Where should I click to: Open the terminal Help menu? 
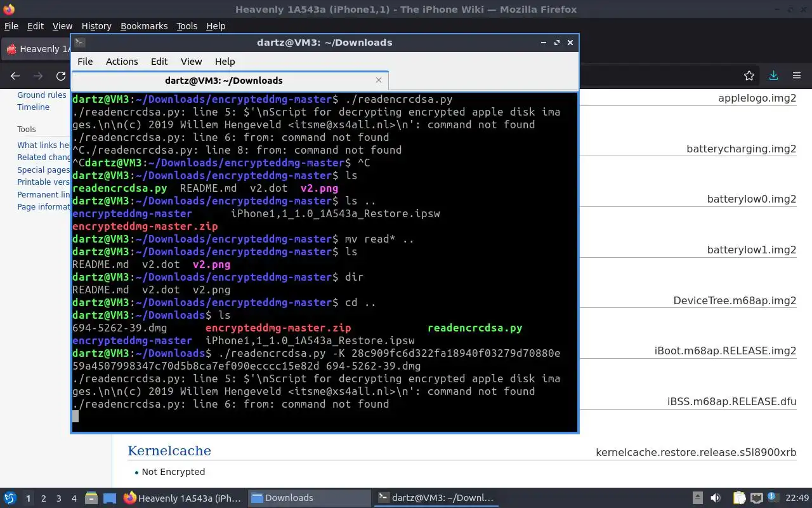pos(225,62)
